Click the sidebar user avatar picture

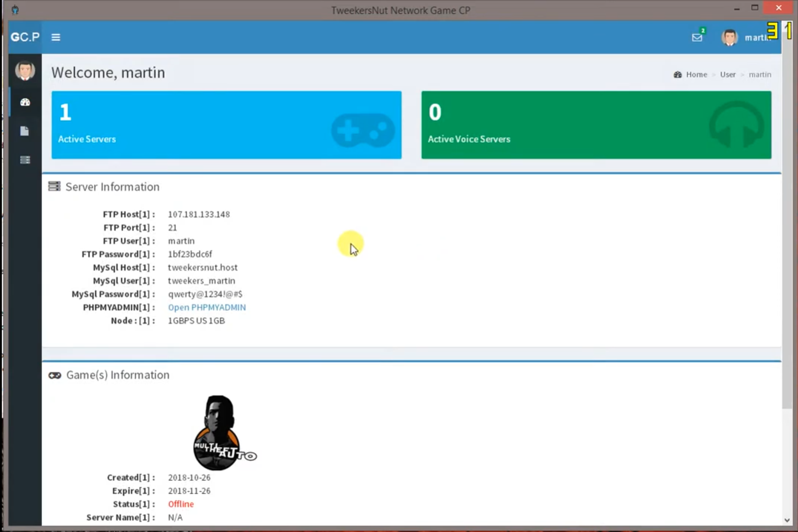25,71
